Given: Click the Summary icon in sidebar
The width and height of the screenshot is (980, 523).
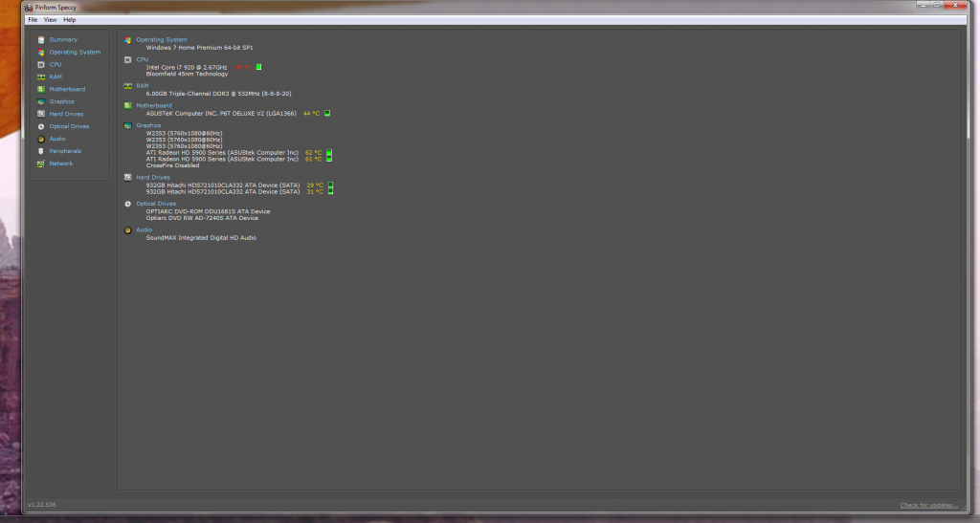Looking at the screenshot, I should point(40,40).
